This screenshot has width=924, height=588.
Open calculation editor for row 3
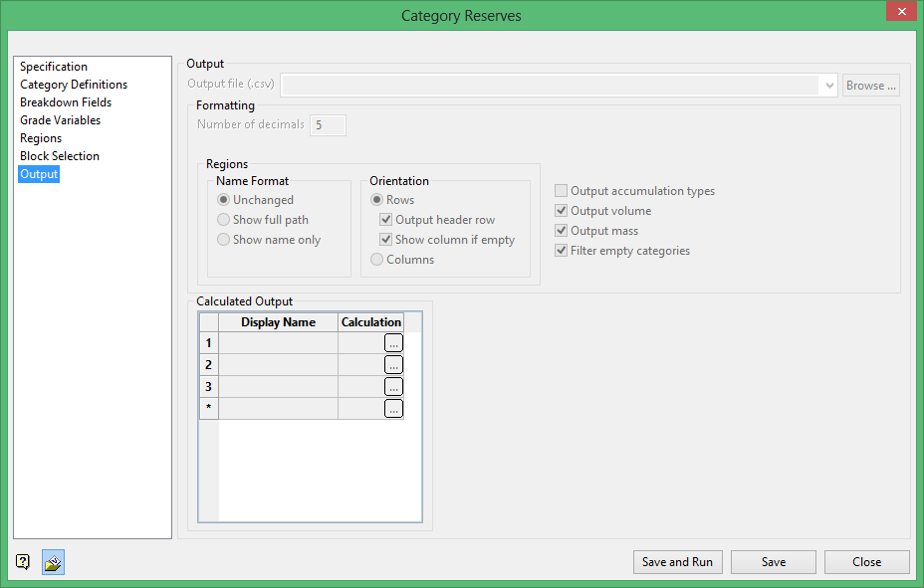(x=394, y=387)
